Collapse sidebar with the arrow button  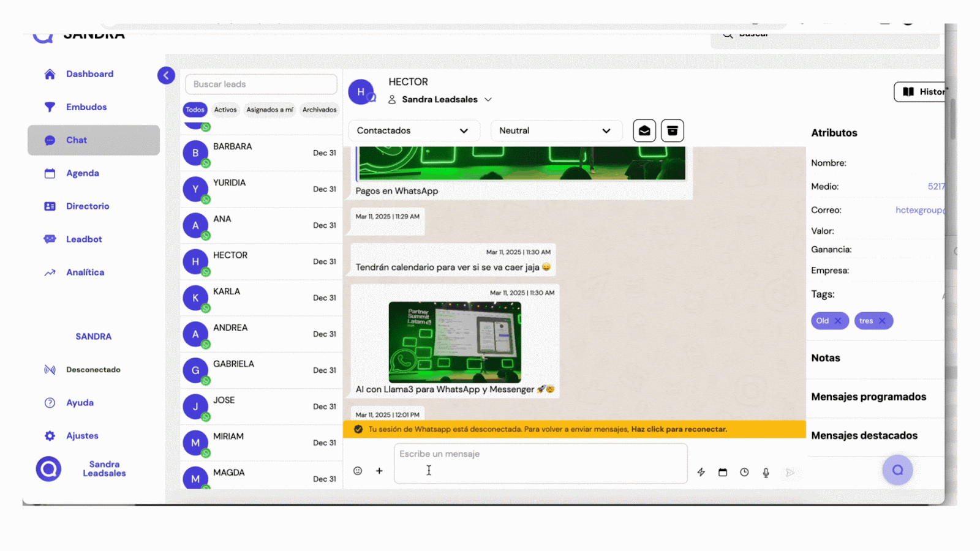[x=166, y=75]
